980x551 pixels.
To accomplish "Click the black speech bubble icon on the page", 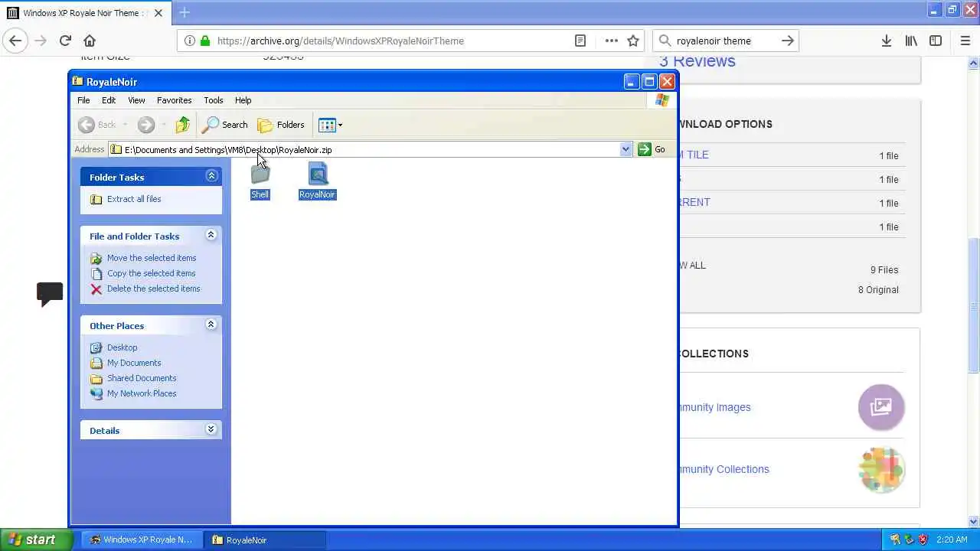I will pos(50,294).
